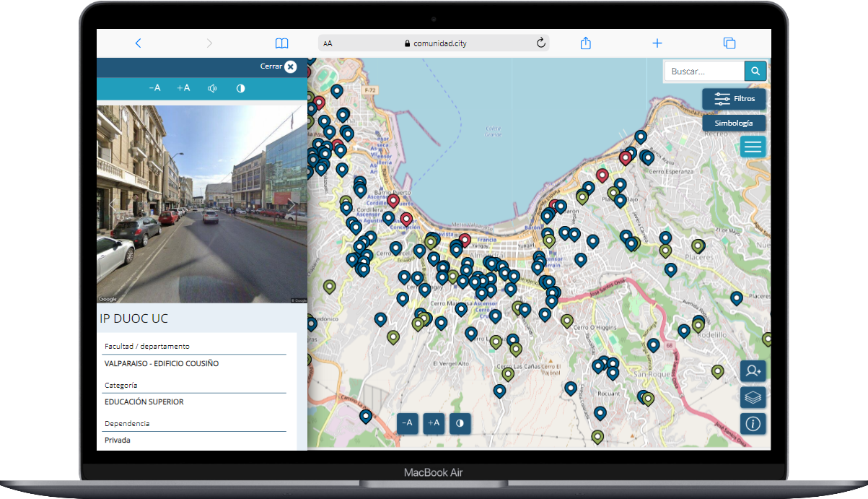Click red map pin near Francia
This screenshot has height=499, width=868.
[x=465, y=239]
